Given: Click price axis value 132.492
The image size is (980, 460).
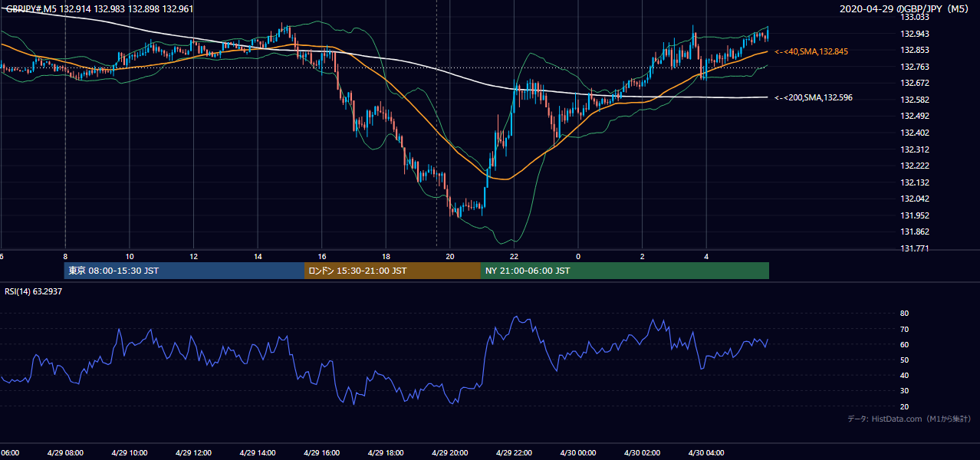Looking at the screenshot, I should click(x=915, y=116).
